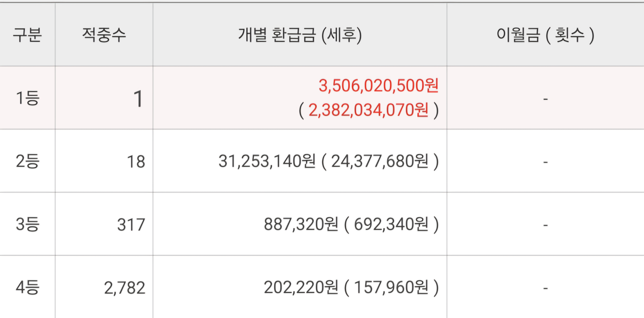Click the red 3,506,020,500원 prize amount
644x318 pixels.
pyautogui.click(x=378, y=86)
